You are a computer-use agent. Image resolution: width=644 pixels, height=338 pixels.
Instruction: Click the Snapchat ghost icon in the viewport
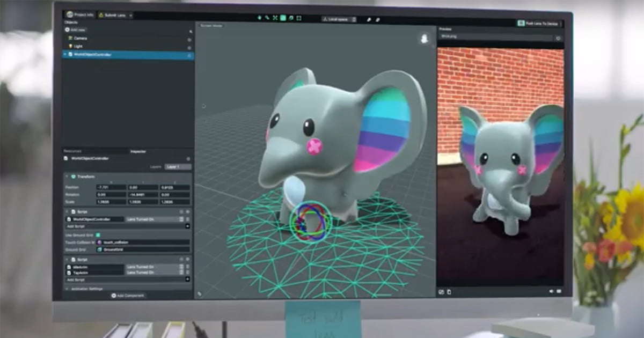(424, 40)
